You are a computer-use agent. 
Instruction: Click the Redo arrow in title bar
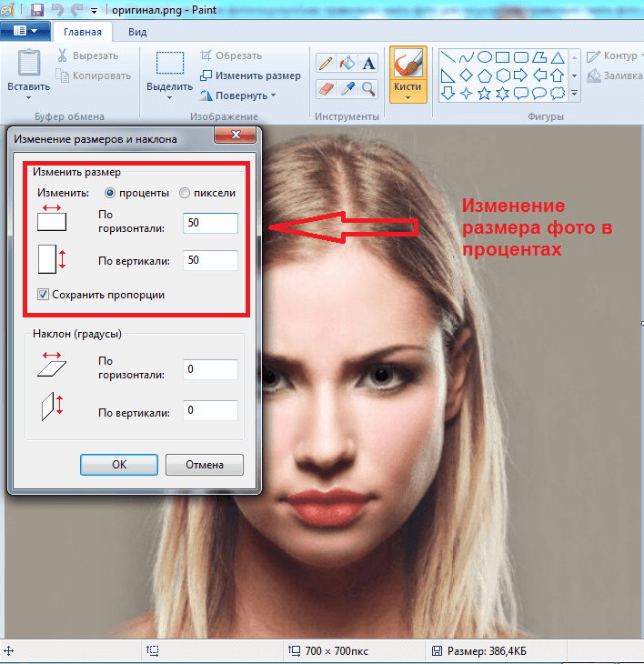coord(76,9)
